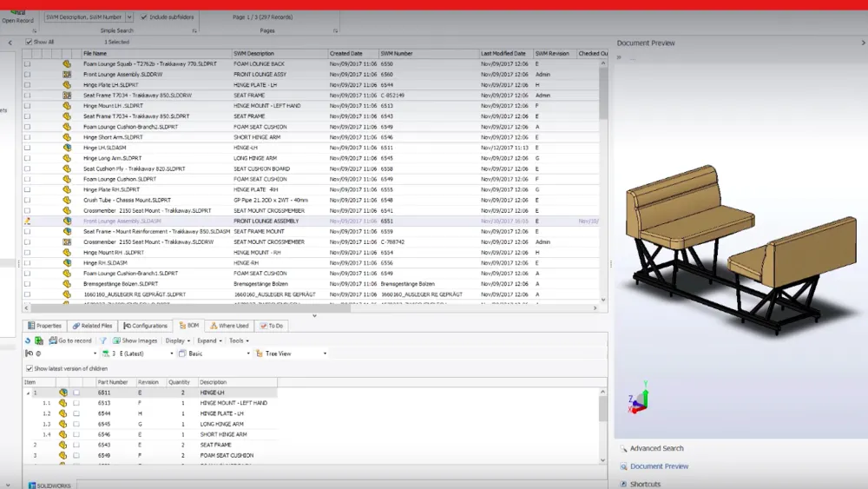Click the Shortcuts panel icon
The width and height of the screenshot is (868, 489).
point(623,484)
